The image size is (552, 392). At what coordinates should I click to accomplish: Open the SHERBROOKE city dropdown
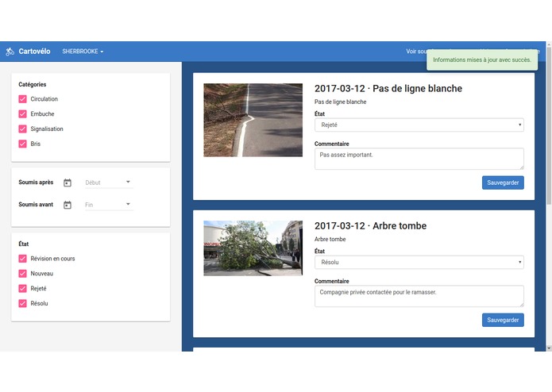(x=83, y=52)
